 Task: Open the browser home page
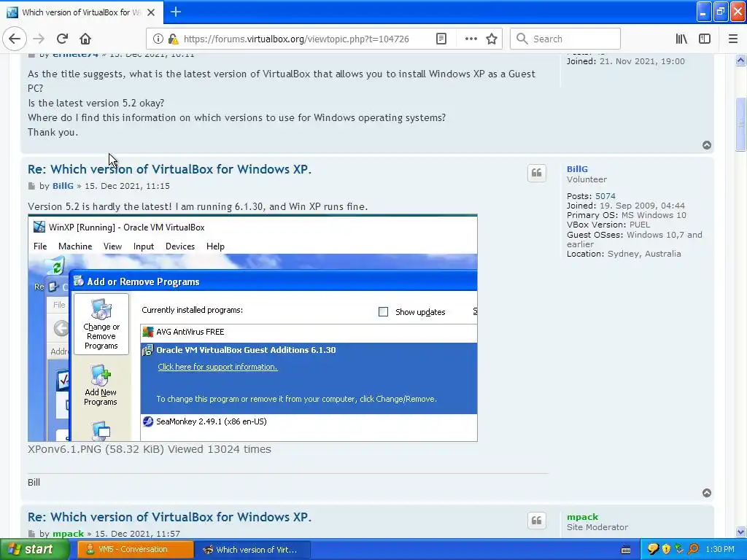(85, 39)
